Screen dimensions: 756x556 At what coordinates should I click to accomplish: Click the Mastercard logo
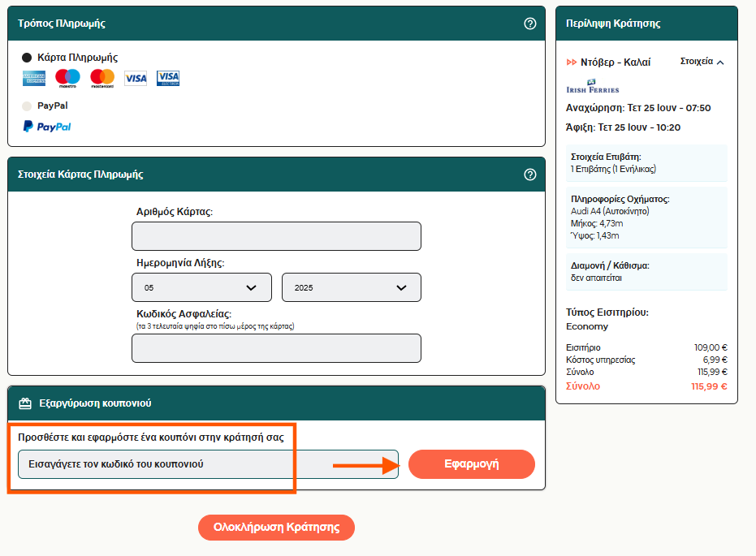[102, 78]
